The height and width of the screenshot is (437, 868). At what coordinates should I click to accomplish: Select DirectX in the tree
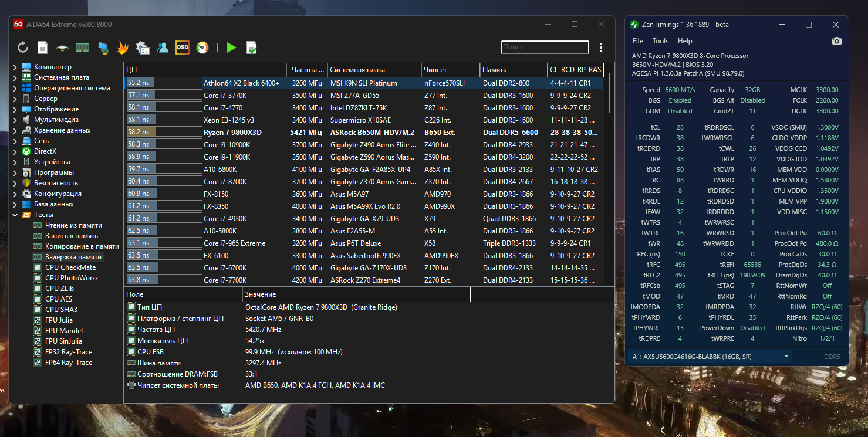46,151
